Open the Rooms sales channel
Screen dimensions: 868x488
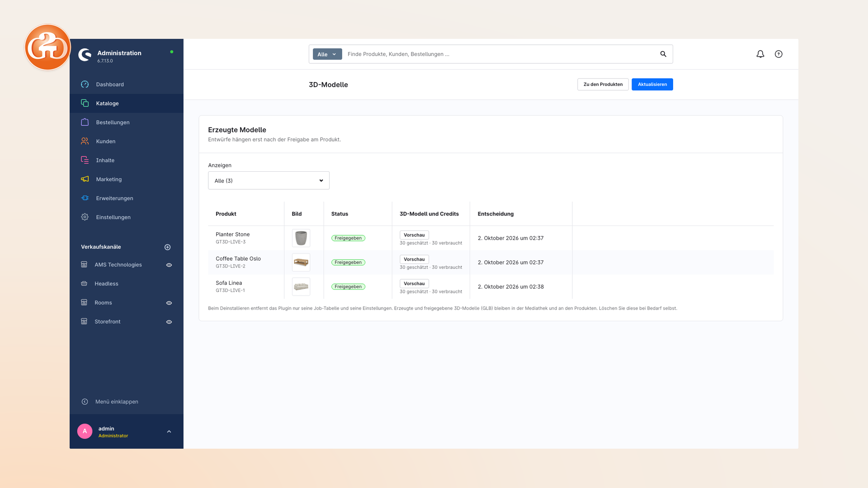(103, 303)
